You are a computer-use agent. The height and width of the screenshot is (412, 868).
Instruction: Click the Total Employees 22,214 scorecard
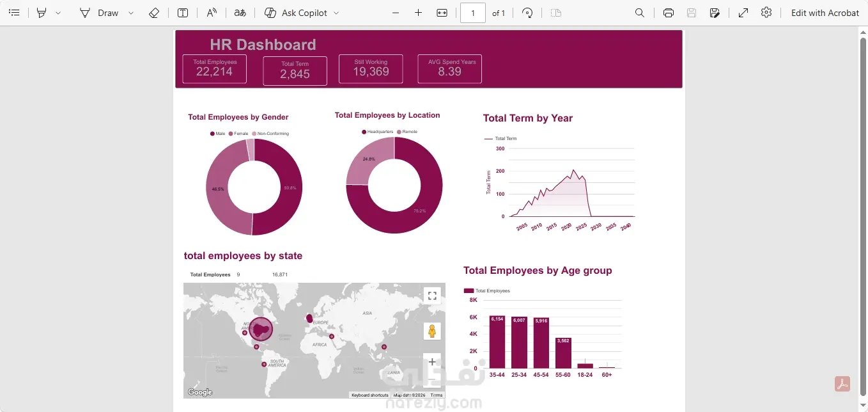pos(215,68)
